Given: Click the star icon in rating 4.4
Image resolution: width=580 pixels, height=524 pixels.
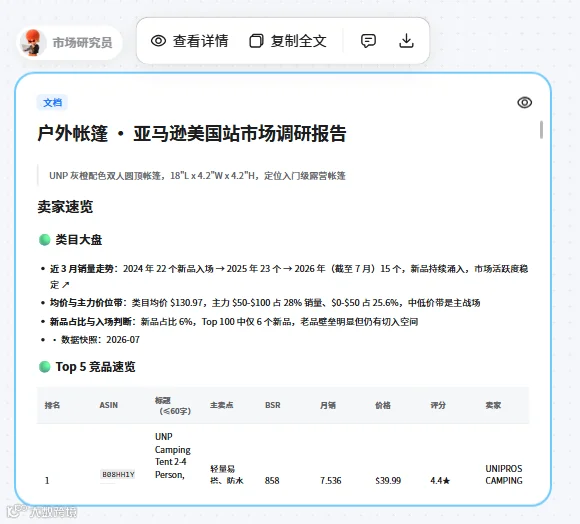Looking at the screenshot, I should pos(446,481).
